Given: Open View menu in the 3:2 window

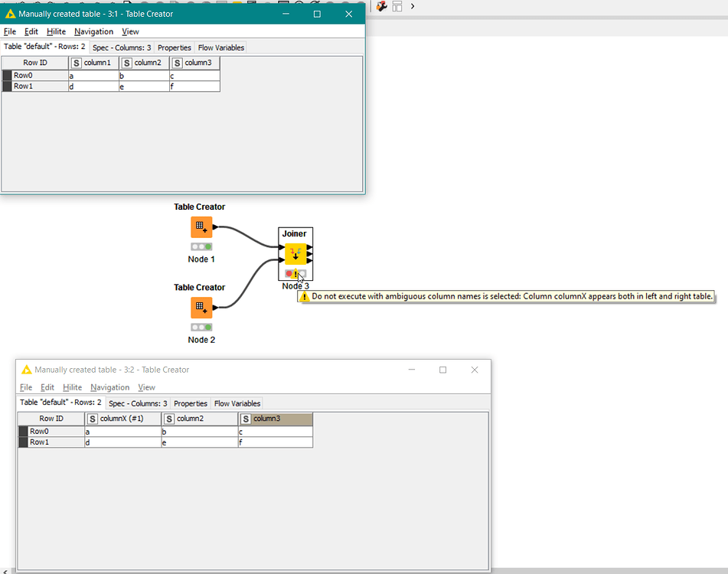Looking at the screenshot, I should (x=147, y=387).
